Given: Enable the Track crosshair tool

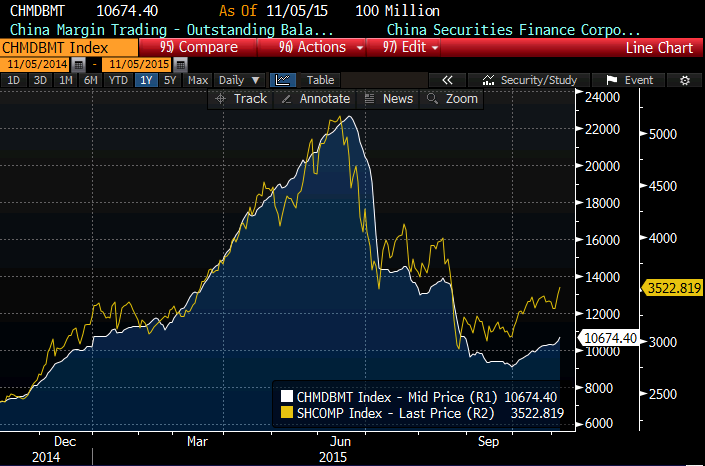Looking at the screenshot, I should point(241,98).
